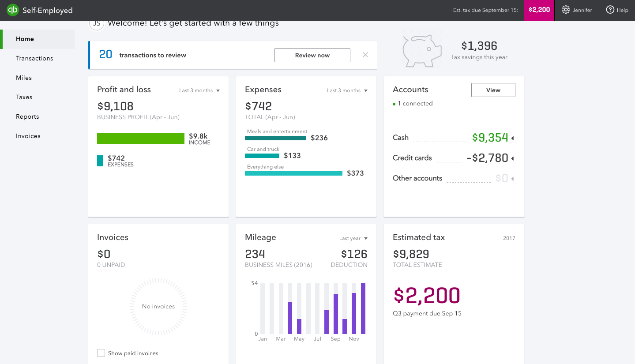The image size is (635, 364).
Task: Click the 20 transactions count
Action: point(105,54)
